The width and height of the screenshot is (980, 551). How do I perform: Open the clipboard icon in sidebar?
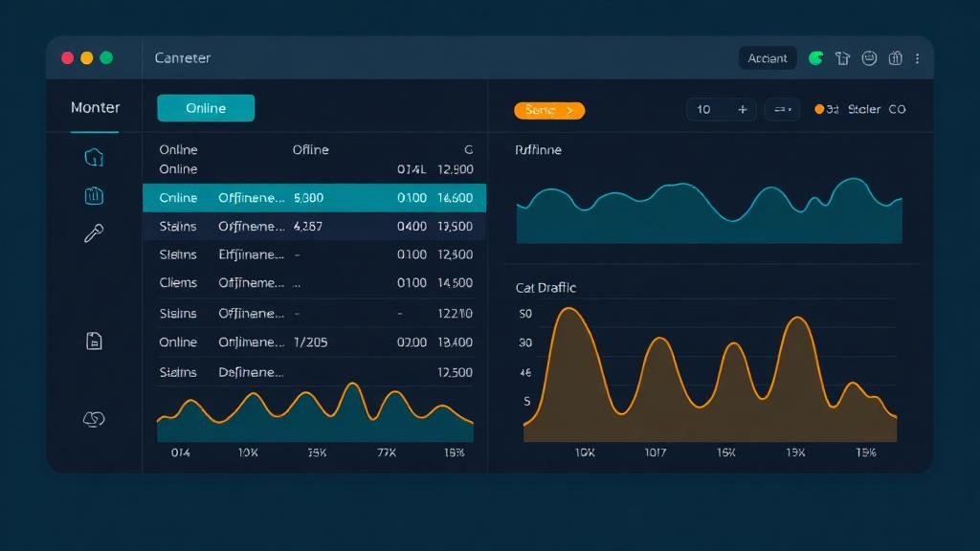(94, 195)
